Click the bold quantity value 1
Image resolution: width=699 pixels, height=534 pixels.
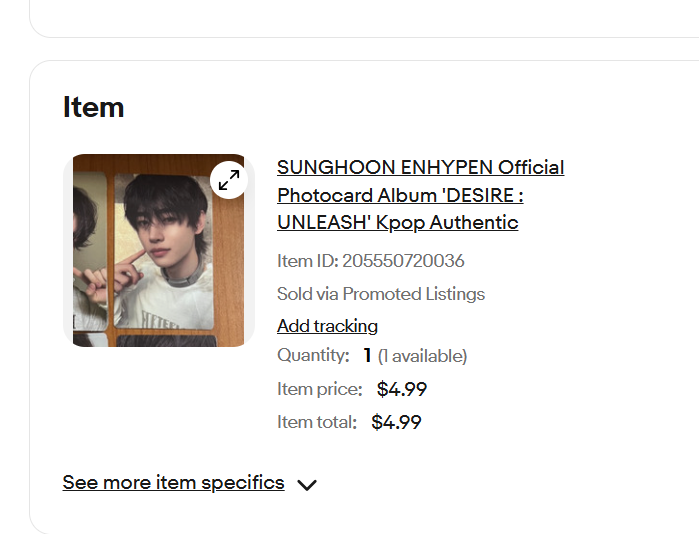[367, 355]
